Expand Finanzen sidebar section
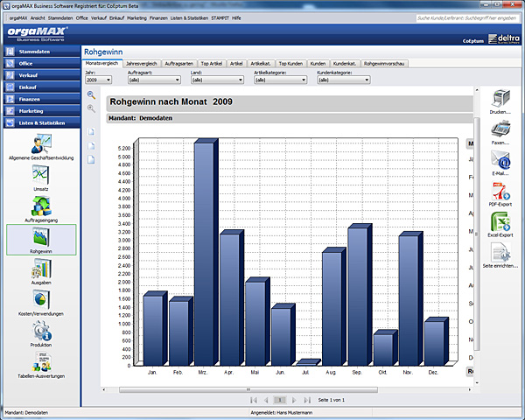525x420 pixels. [x=42, y=99]
